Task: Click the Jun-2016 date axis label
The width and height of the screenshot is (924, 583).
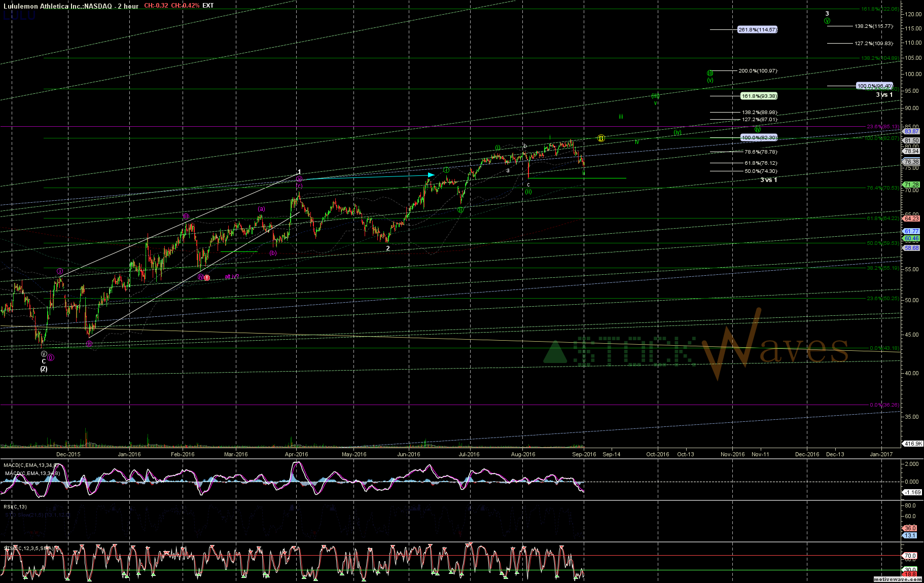Action: 408,454
